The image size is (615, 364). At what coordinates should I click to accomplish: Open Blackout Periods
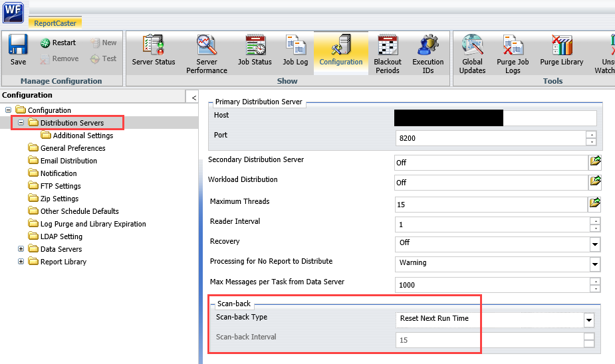[x=388, y=54]
